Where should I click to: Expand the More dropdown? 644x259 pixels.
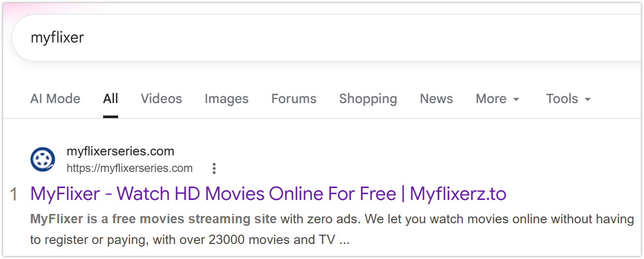click(497, 98)
